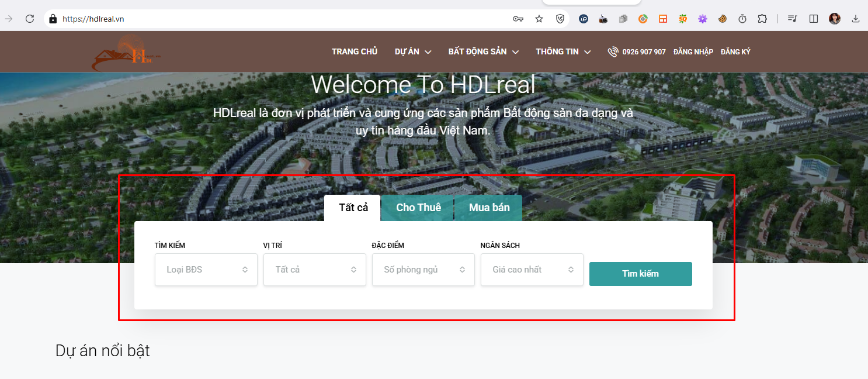This screenshot has width=868, height=379.
Task: Open the user profile avatar
Action: [x=835, y=19]
